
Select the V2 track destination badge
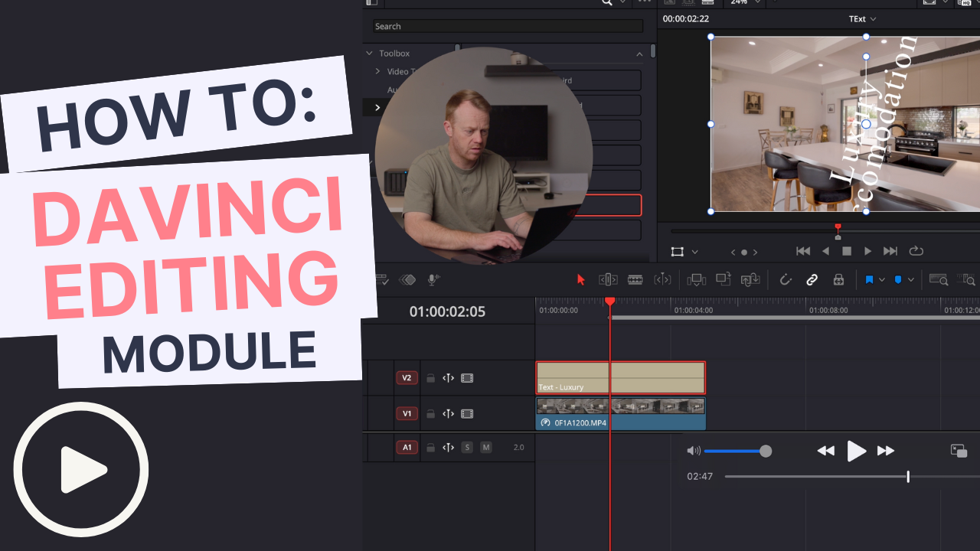tap(407, 378)
